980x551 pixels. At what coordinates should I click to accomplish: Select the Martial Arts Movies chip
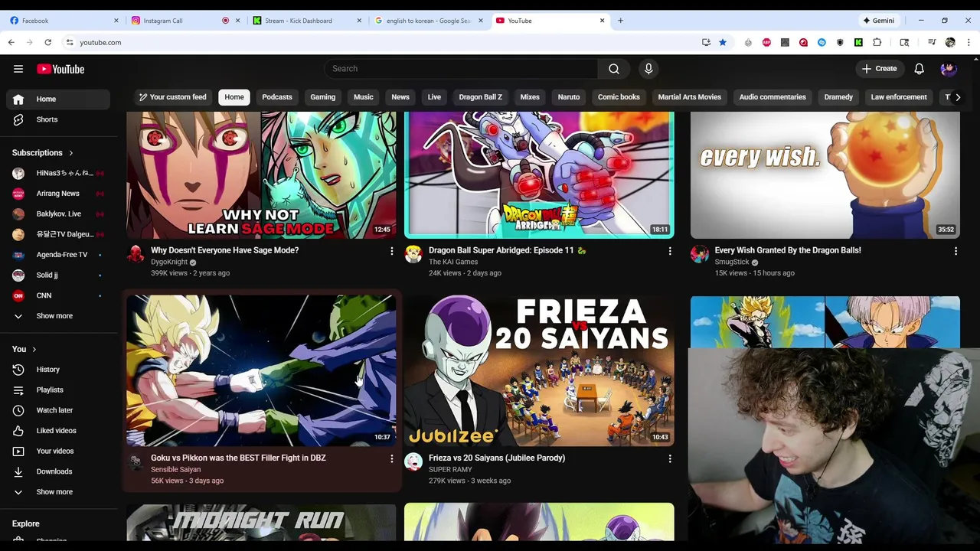click(x=690, y=97)
